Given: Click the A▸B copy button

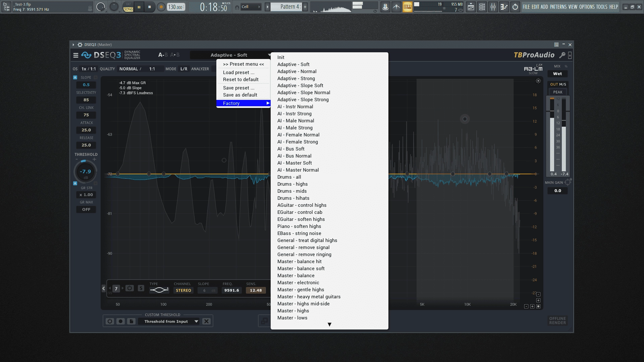Looking at the screenshot, I should (175, 55).
